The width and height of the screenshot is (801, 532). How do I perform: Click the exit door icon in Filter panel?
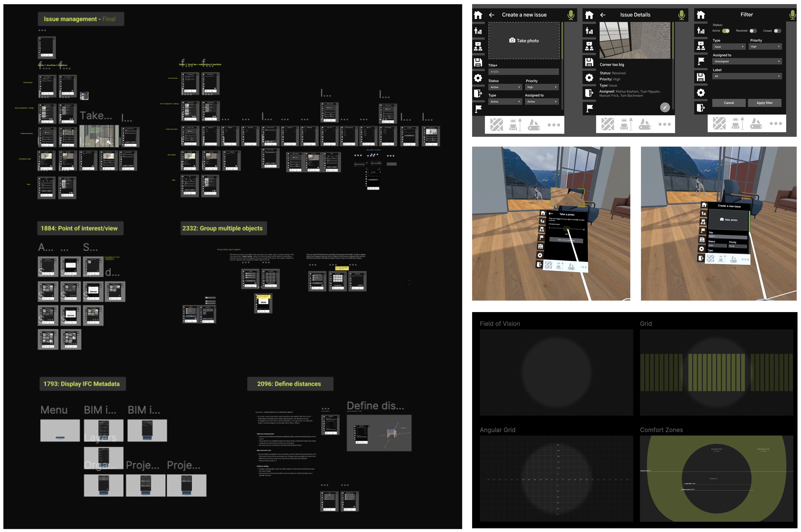[701, 108]
